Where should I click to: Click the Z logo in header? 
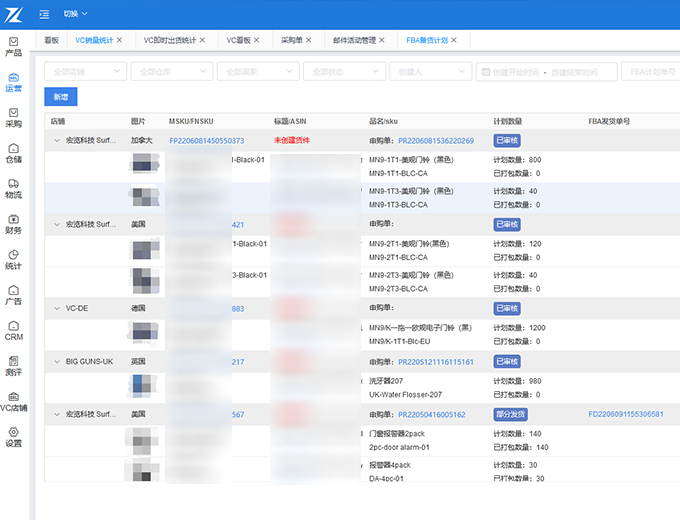[13, 15]
